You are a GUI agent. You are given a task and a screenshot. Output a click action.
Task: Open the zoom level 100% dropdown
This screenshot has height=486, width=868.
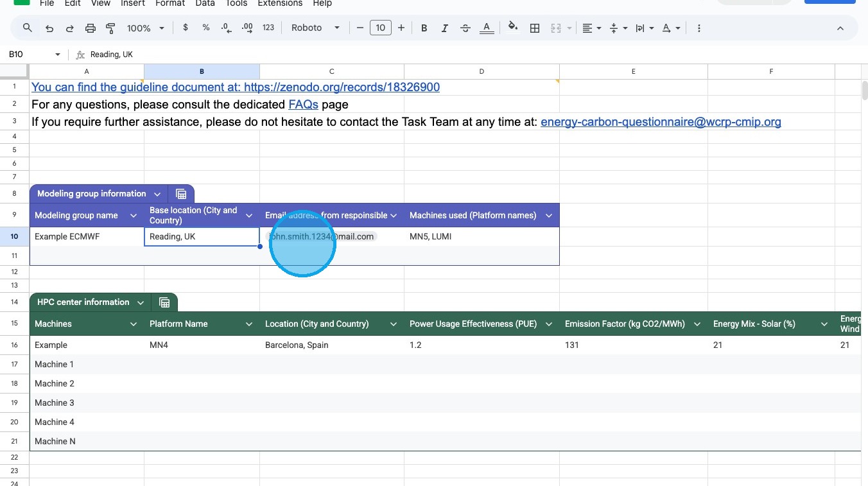point(145,28)
